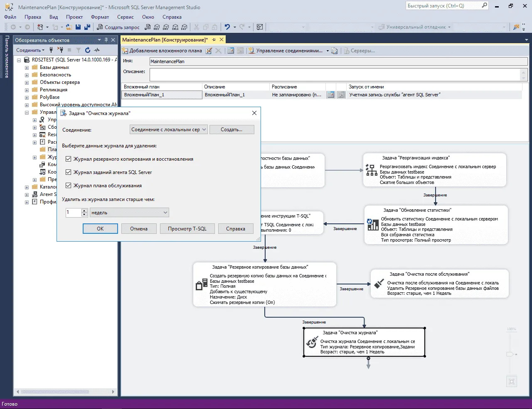The height and width of the screenshot is (409, 532).
Task: Click the designer zoom slider handle
Action: click(510, 354)
